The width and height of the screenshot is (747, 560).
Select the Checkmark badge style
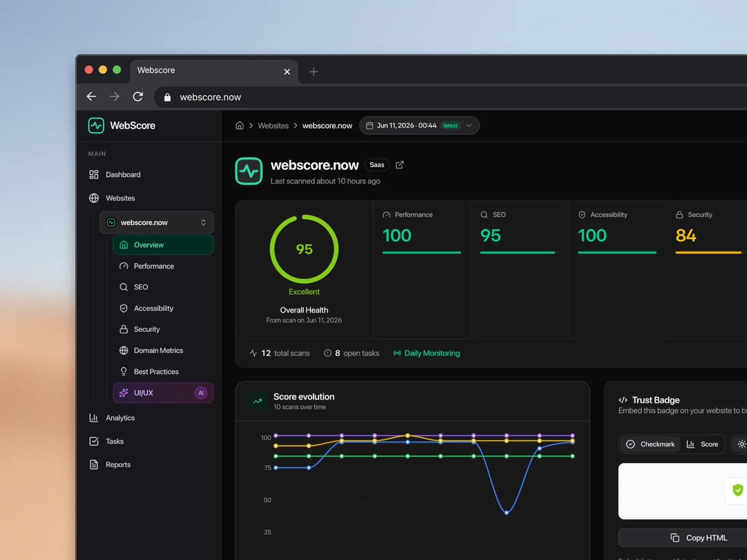pos(650,444)
